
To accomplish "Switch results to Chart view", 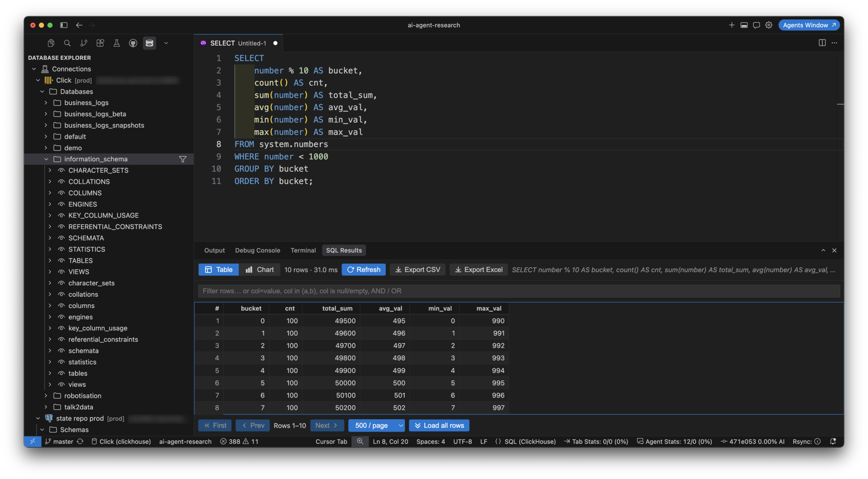I will coord(259,270).
